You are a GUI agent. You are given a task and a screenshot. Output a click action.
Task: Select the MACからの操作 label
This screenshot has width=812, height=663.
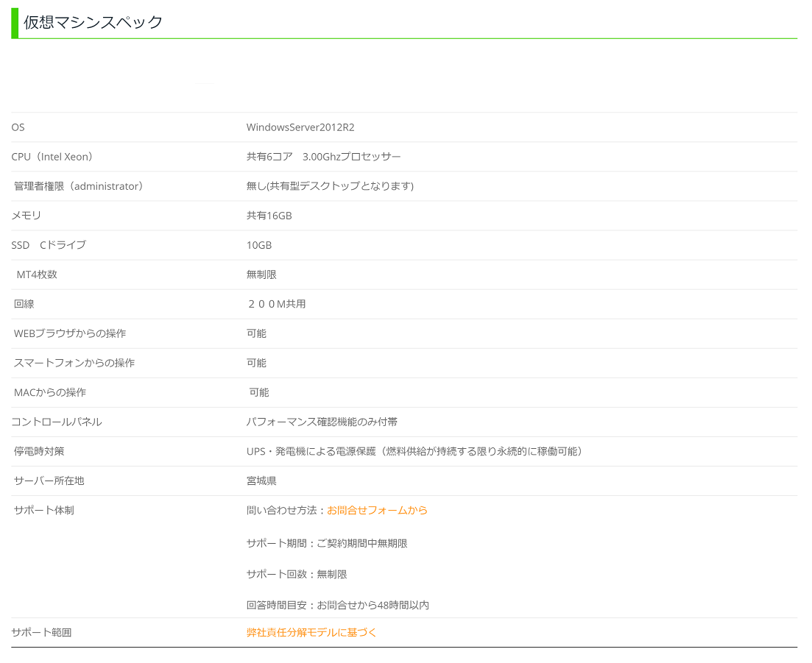pos(50,393)
